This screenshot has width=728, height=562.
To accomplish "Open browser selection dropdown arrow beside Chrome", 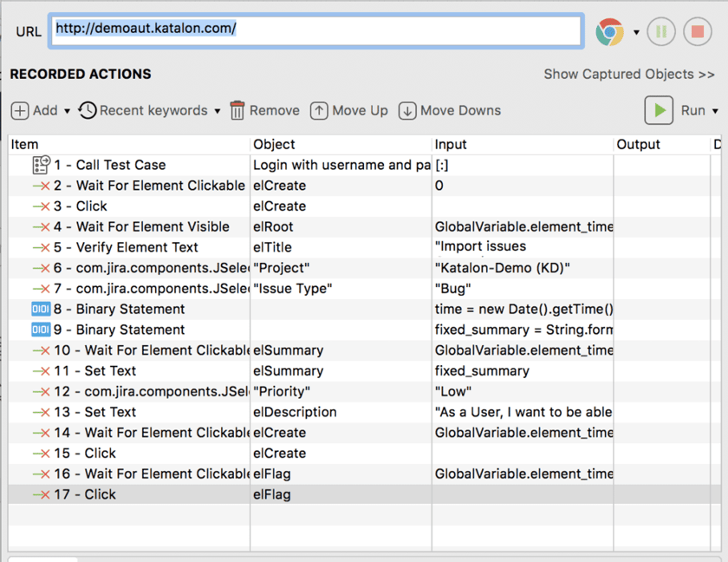I will (636, 32).
